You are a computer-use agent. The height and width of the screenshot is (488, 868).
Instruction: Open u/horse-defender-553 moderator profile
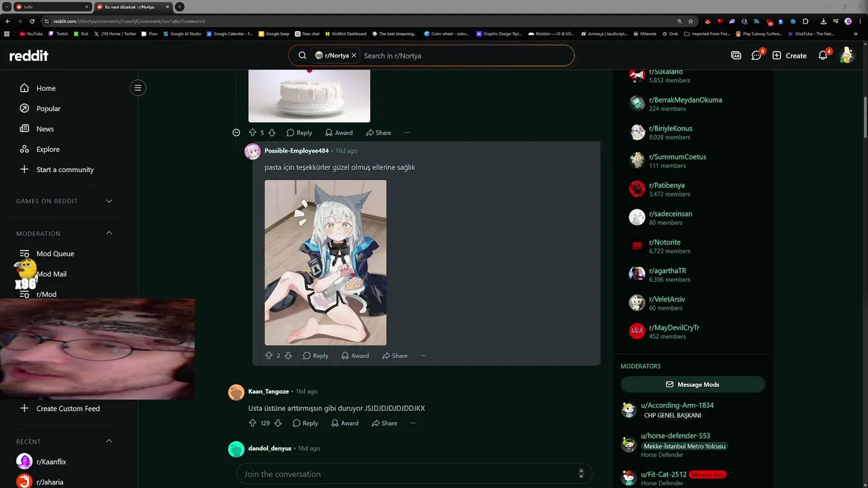click(x=675, y=436)
